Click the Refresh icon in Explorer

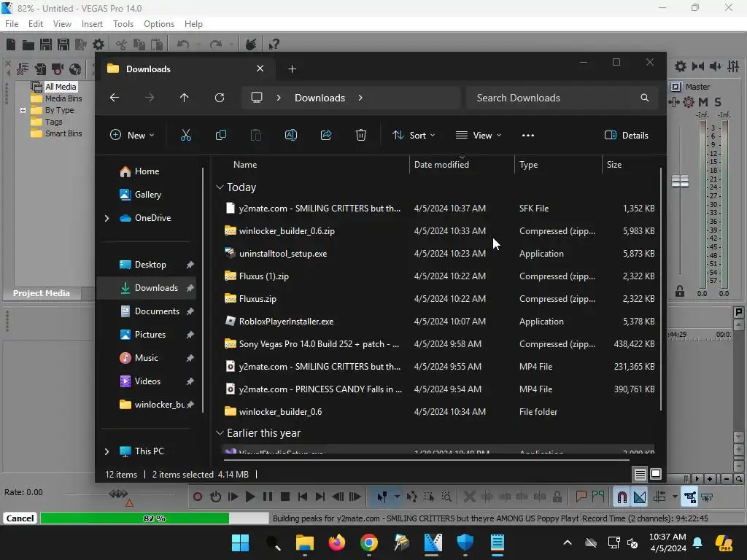[x=219, y=98]
